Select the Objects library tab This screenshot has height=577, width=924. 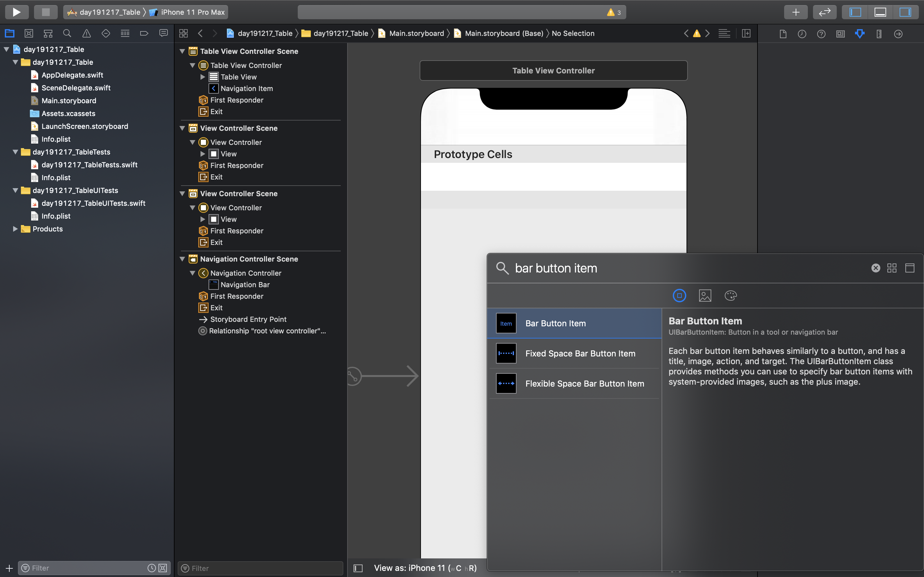tap(679, 296)
